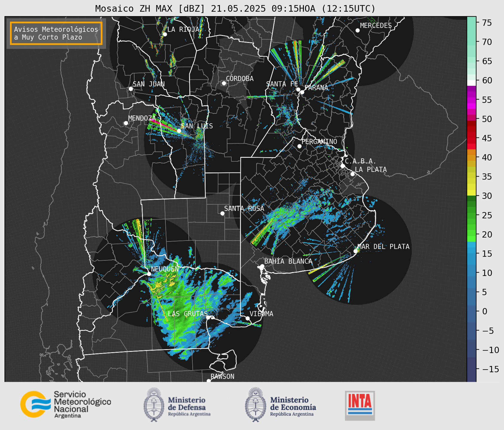Click the orange 40 dBZ color band
The width and height of the screenshot is (504, 430).
(x=471, y=157)
